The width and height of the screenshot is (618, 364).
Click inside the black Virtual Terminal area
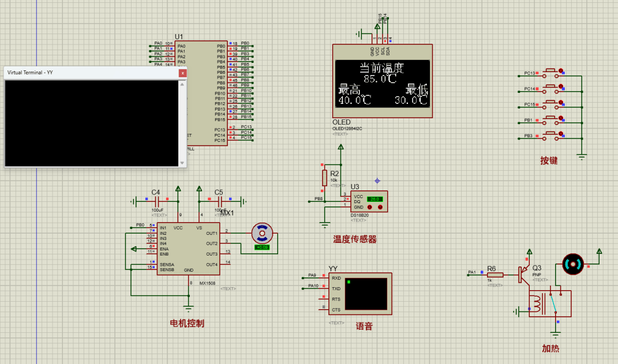click(92, 123)
